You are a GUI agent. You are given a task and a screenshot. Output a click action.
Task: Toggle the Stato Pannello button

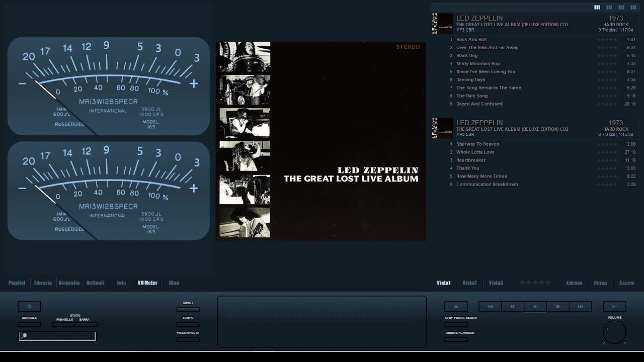[x=63, y=324]
